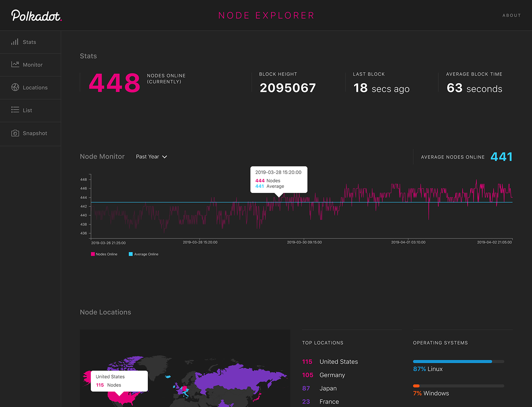Click the x-axis label 2019-03-26 21:25:00
The image size is (532, 407).
coord(108,243)
